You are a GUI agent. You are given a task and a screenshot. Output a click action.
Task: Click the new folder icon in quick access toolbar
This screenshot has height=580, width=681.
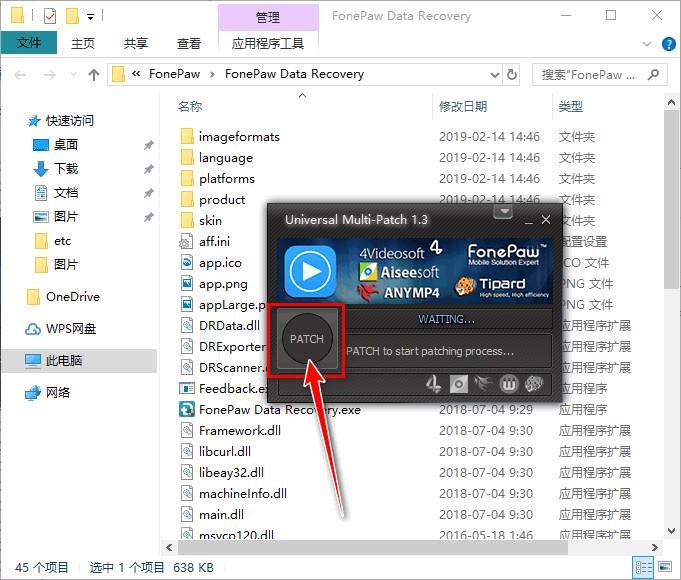click(x=72, y=16)
